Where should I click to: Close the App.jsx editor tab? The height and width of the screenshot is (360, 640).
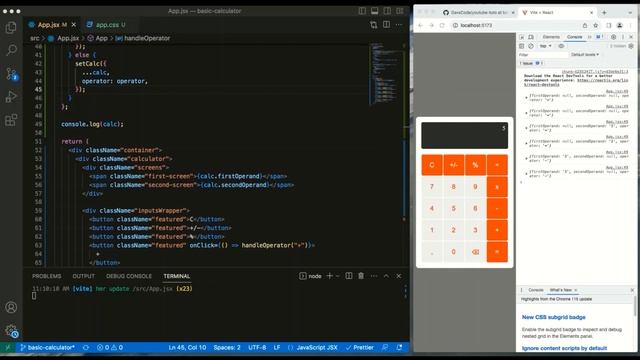pyautogui.click(x=73, y=25)
